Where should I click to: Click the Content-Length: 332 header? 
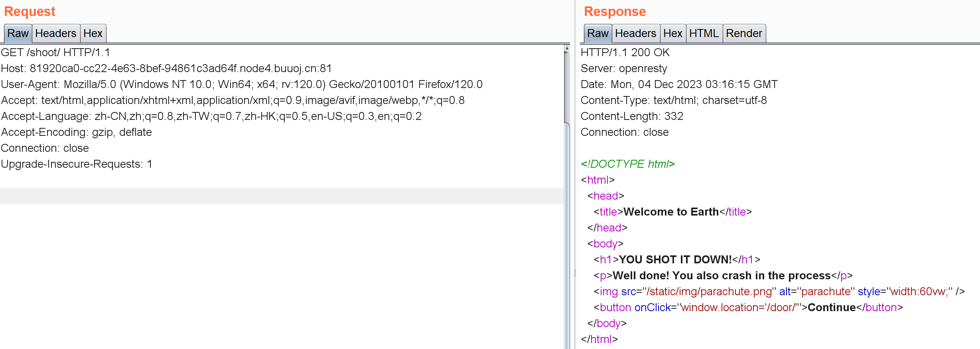pos(632,116)
